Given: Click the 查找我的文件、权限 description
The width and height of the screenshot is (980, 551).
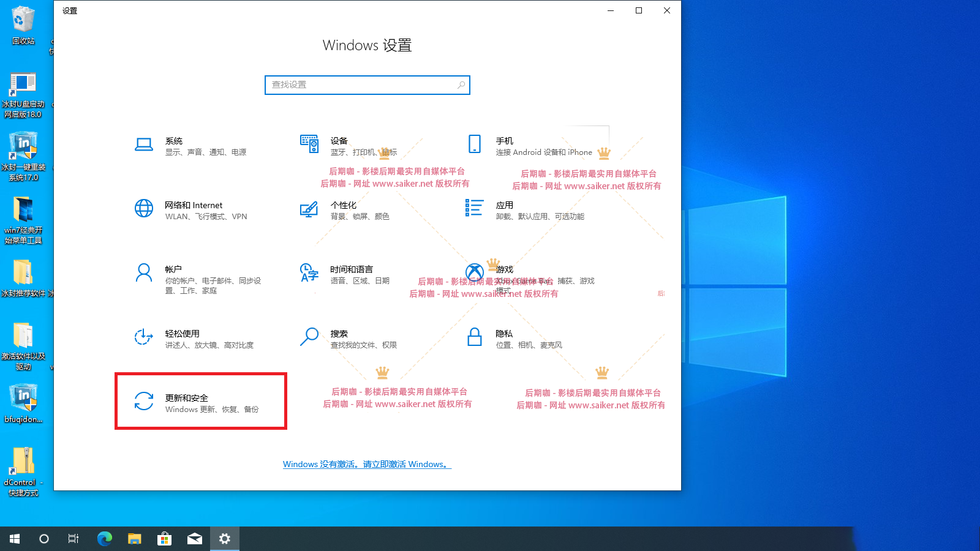Looking at the screenshot, I should click(x=364, y=345).
